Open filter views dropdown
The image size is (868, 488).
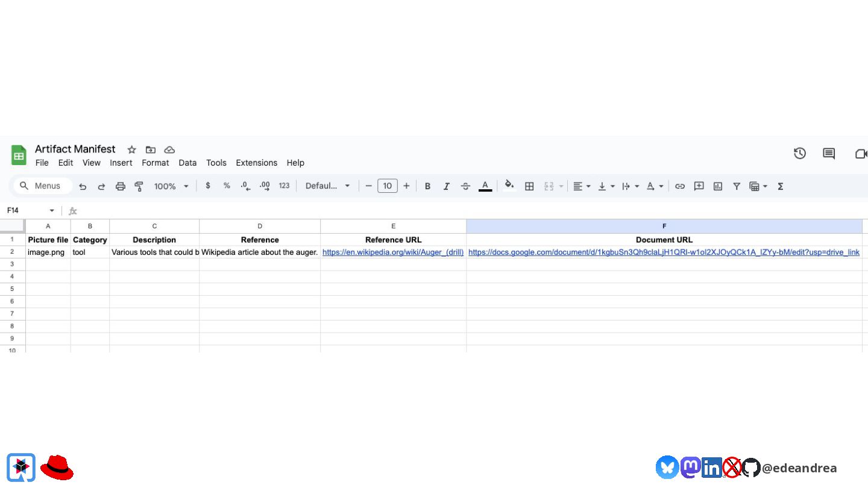click(x=758, y=186)
